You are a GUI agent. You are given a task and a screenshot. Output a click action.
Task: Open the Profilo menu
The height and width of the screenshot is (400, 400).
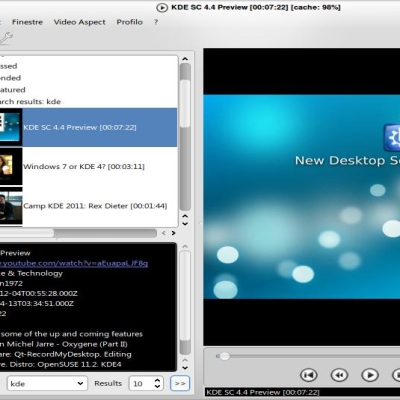click(130, 22)
